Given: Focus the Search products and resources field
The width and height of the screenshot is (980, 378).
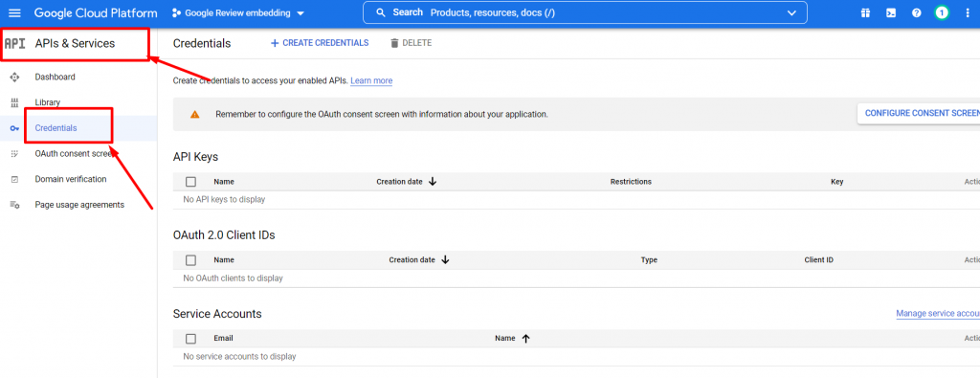Looking at the screenshot, I should (x=585, y=12).
